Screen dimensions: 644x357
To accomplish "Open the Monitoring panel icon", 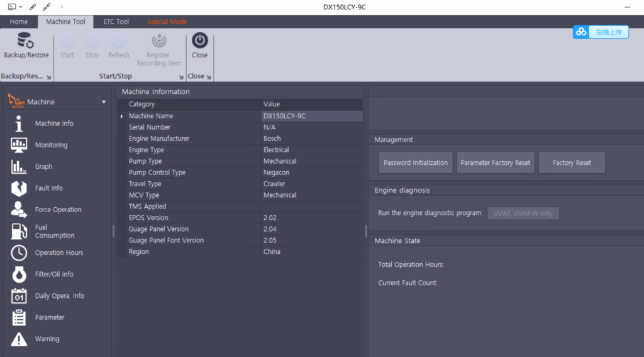I will [19, 145].
